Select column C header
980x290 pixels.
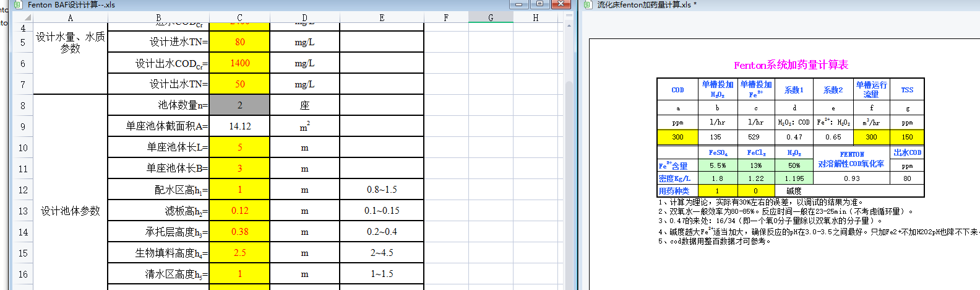(239, 18)
